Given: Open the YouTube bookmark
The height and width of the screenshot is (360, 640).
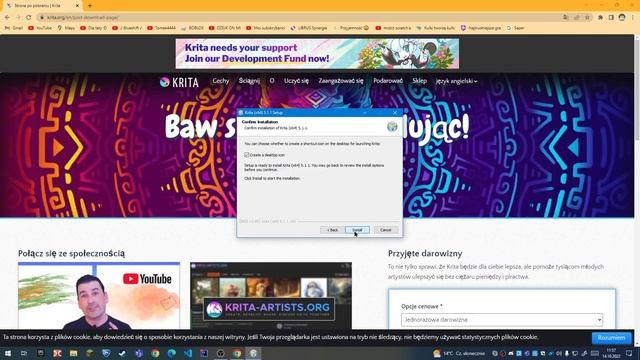Looking at the screenshot, I should [x=40, y=28].
